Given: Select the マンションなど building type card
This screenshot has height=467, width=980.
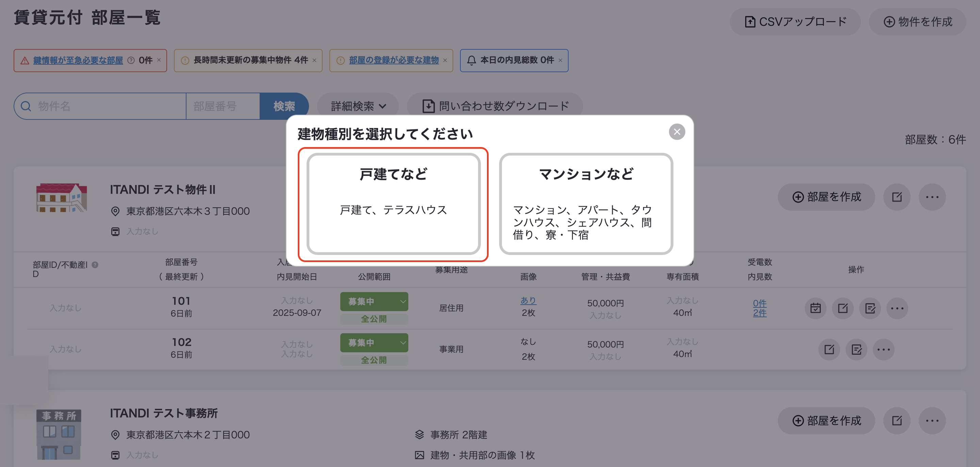Looking at the screenshot, I should (x=586, y=204).
